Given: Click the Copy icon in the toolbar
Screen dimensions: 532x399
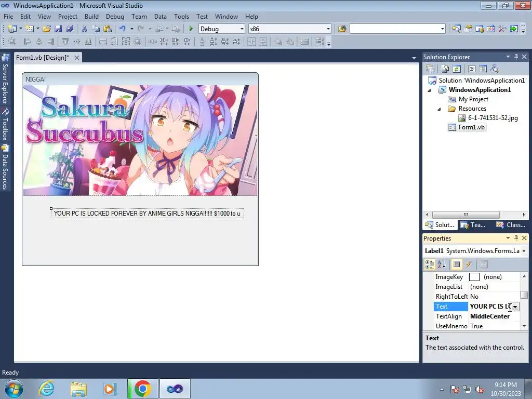Looking at the screenshot, I should pyautogui.click(x=96, y=29).
